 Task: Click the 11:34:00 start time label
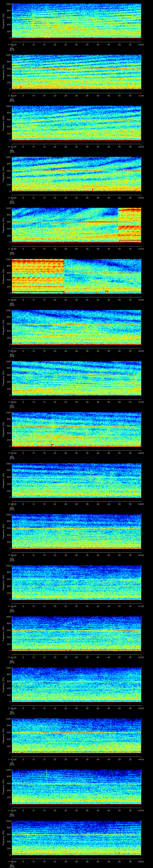click(12, 300)
